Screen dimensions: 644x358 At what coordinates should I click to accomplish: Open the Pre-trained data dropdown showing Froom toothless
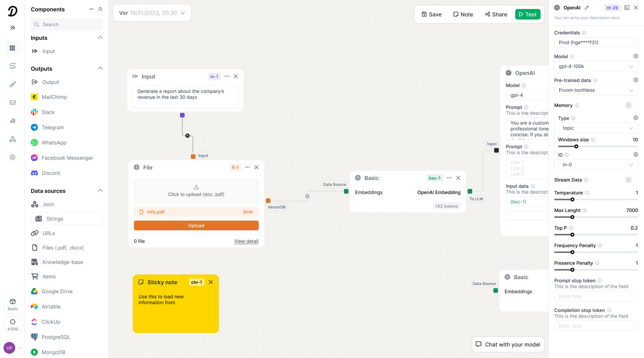[x=596, y=90]
